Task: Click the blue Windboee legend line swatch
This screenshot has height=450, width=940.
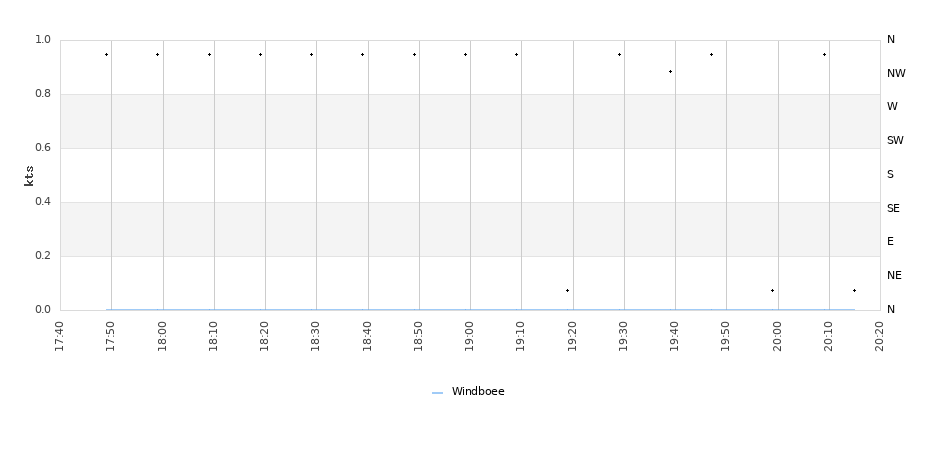Action: coord(438,393)
